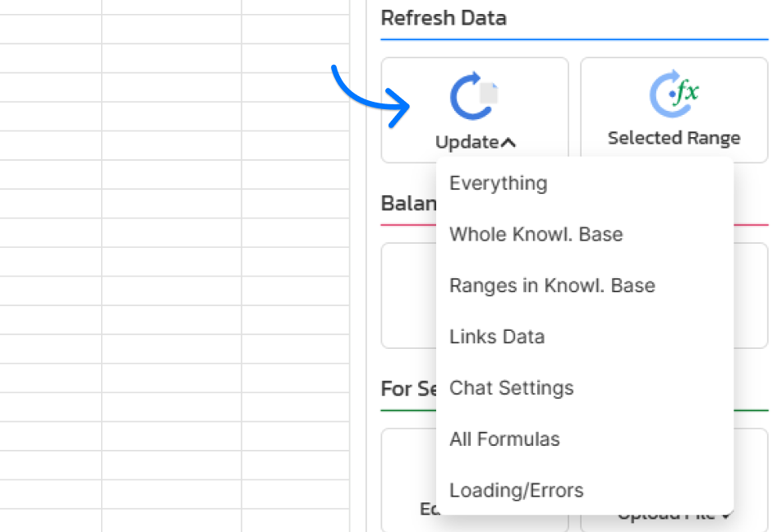Pick Ranges in Knowl. Base from menu

coord(552,286)
